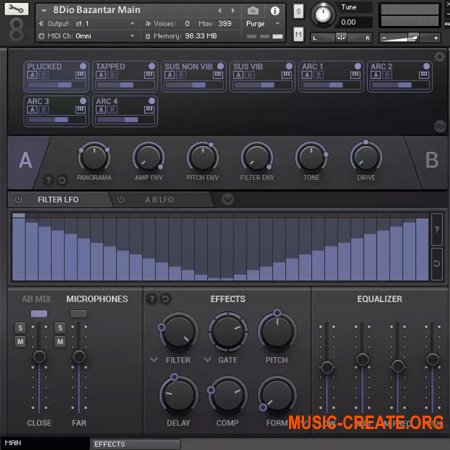The width and height of the screenshot is (450, 450).
Task: Toggle the FILTER LFO power button
Action: pyautogui.click(x=18, y=200)
